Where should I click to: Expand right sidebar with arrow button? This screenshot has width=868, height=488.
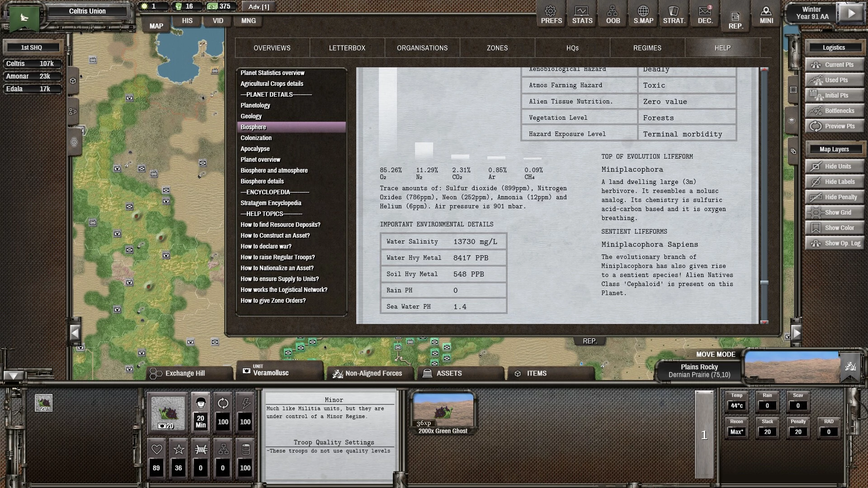[797, 333]
